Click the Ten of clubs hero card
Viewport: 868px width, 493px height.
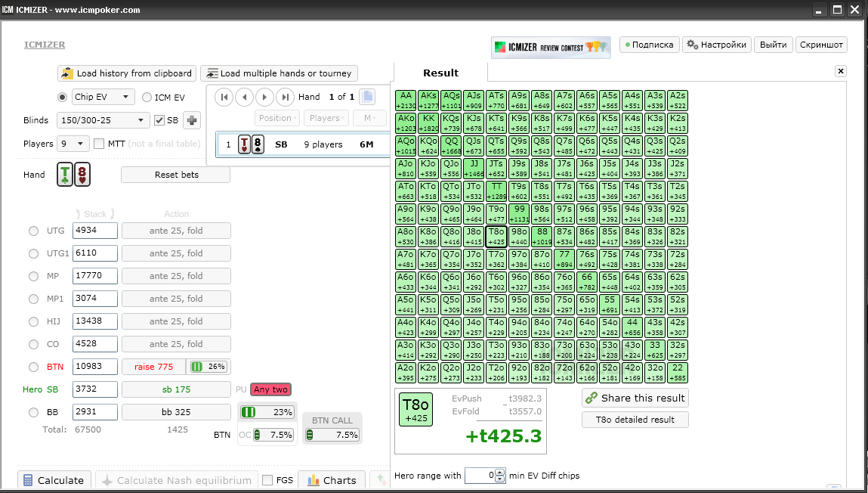point(65,175)
